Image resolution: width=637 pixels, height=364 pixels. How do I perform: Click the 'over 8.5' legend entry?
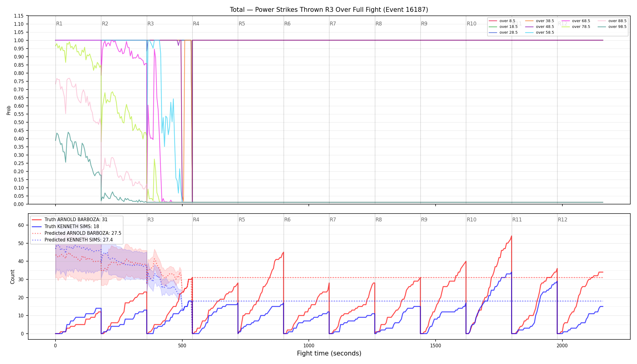502,21
